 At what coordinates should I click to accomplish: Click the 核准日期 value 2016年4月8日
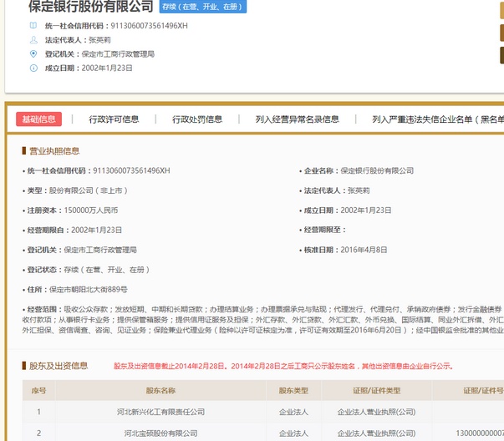pos(364,250)
